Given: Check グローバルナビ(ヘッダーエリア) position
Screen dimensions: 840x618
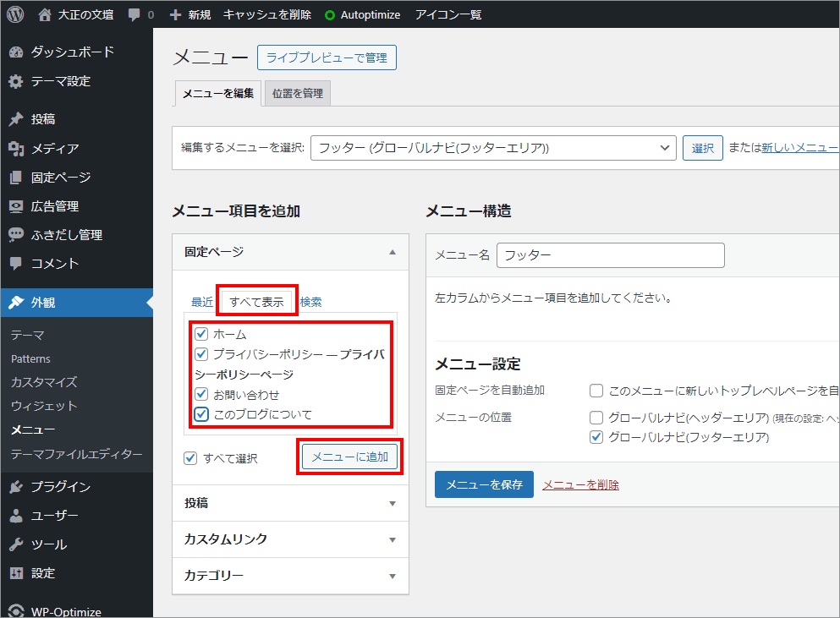Looking at the screenshot, I should coord(596,417).
